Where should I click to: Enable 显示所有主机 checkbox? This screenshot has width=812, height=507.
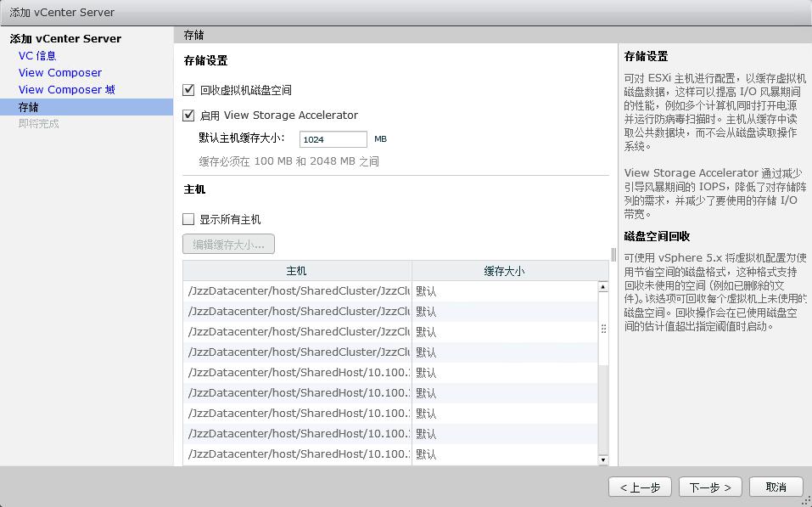click(x=189, y=220)
